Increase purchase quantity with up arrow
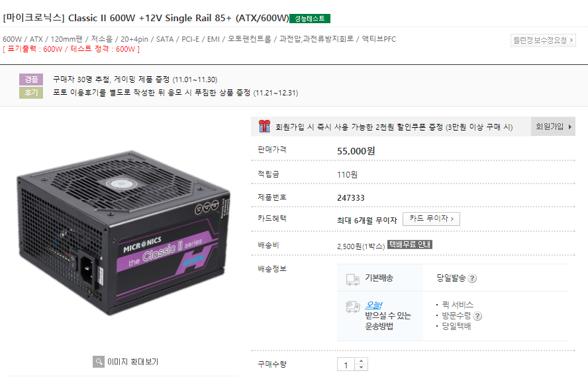 pyautogui.click(x=361, y=360)
